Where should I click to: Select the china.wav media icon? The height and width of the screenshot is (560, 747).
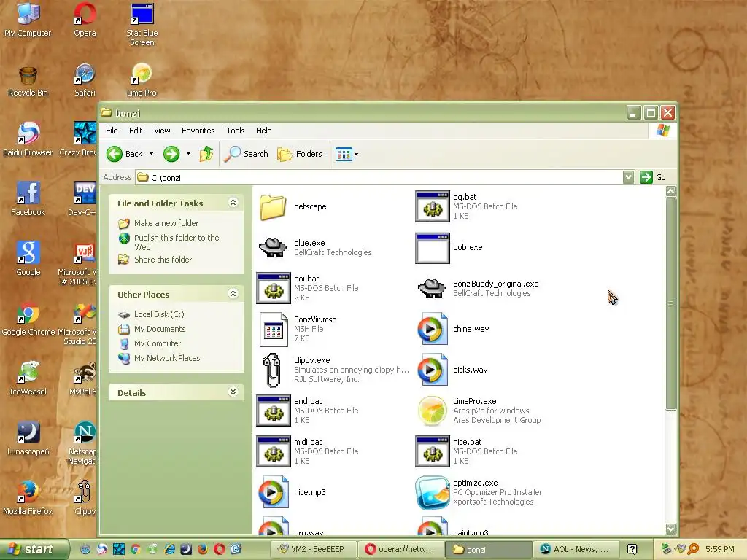coord(432,329)
